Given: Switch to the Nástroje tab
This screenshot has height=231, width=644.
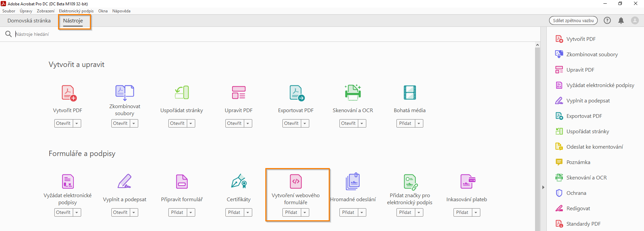Looking at the screenshot, I should click(x=73, y=21).
